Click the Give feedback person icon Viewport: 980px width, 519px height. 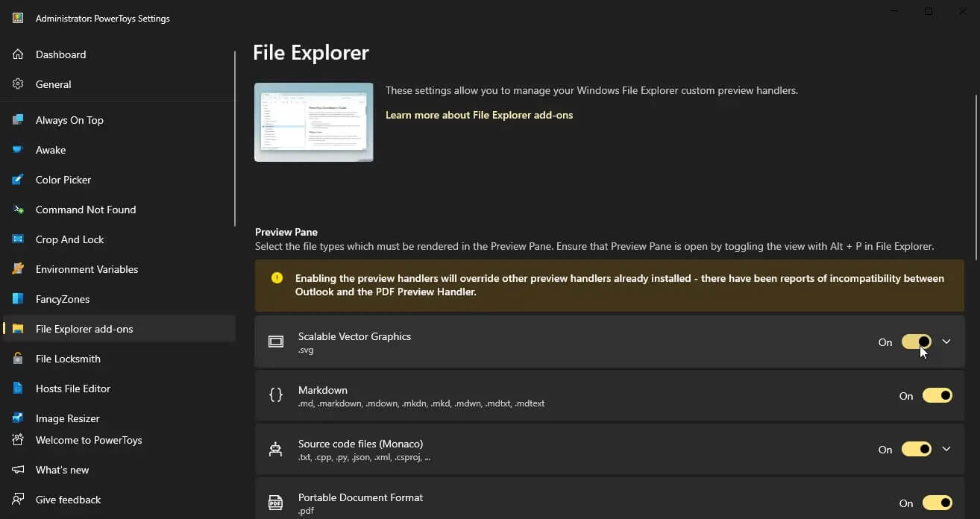coord(18,500)
